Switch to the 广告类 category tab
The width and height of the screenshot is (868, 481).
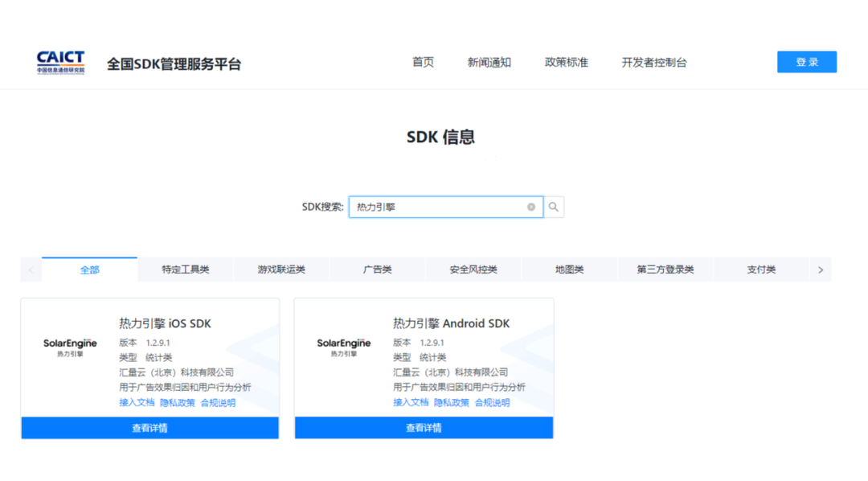(377, 268)
